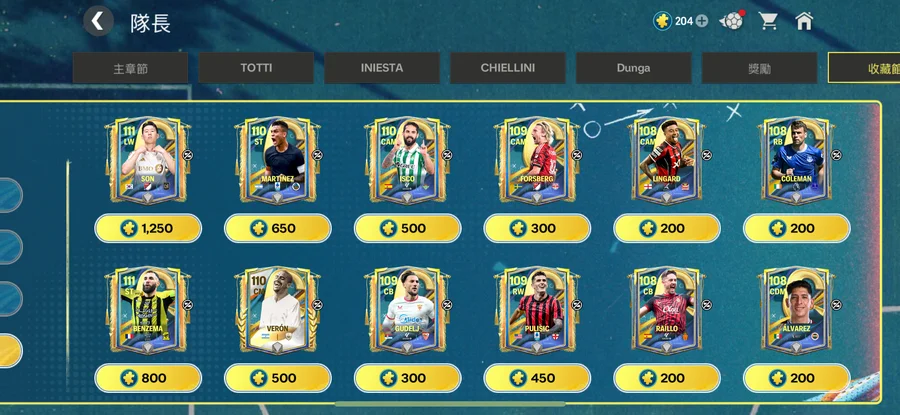Return home via the house icon
Viewport: 900px width, 415px height.
coord(804,21)
